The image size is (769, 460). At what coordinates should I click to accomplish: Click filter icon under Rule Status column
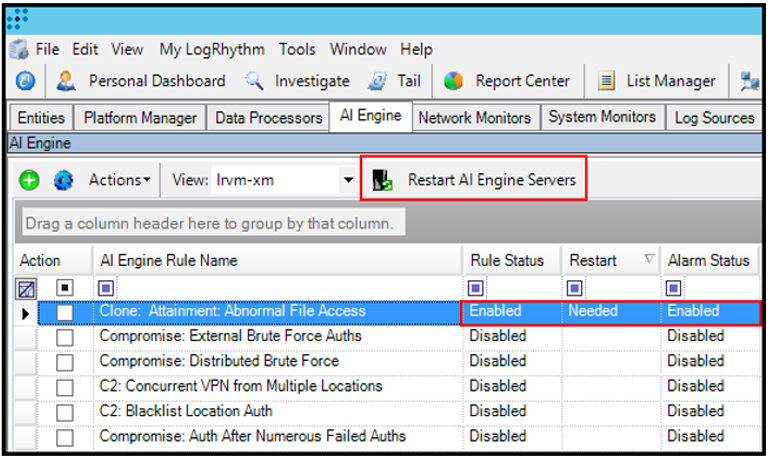tap(475, 288)
